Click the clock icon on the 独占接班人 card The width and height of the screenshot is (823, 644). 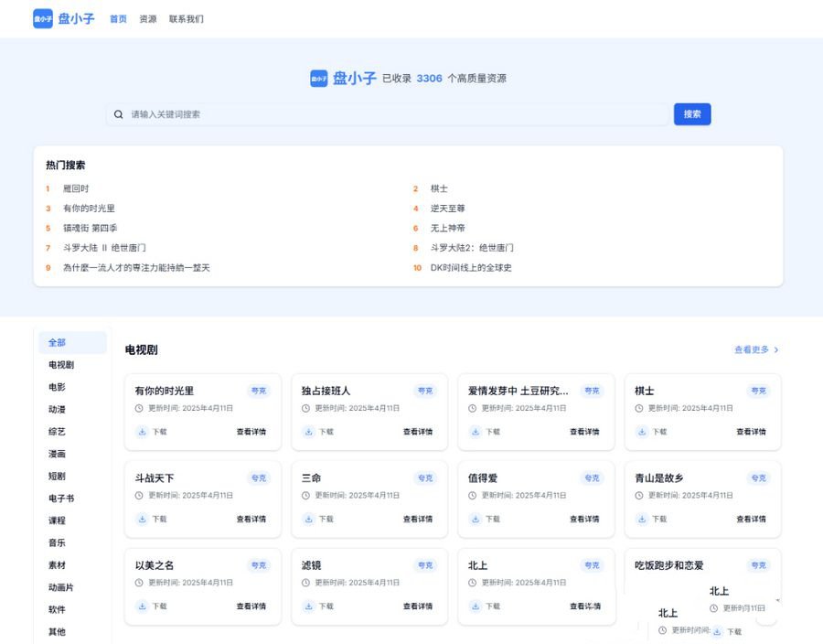(x=306, y=409)
